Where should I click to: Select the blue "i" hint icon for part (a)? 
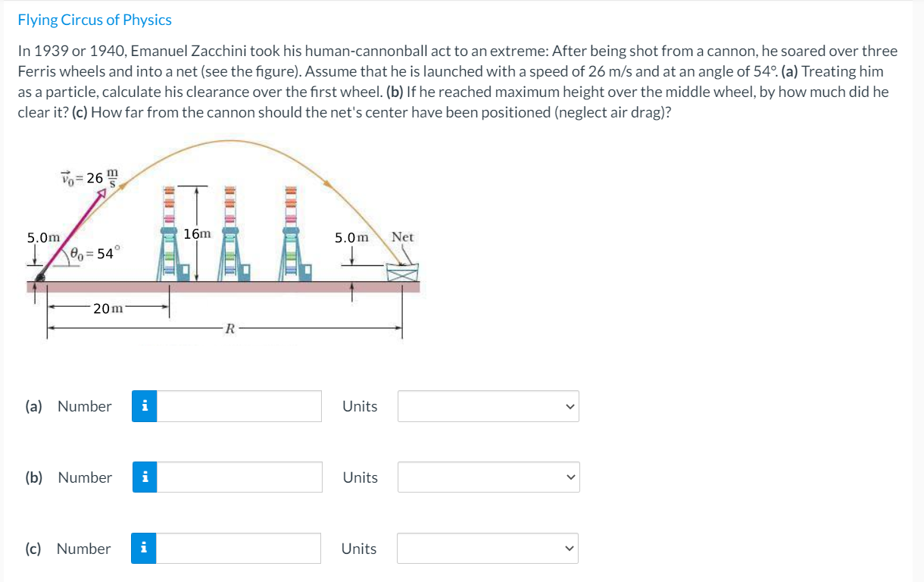tap(144, 406)
